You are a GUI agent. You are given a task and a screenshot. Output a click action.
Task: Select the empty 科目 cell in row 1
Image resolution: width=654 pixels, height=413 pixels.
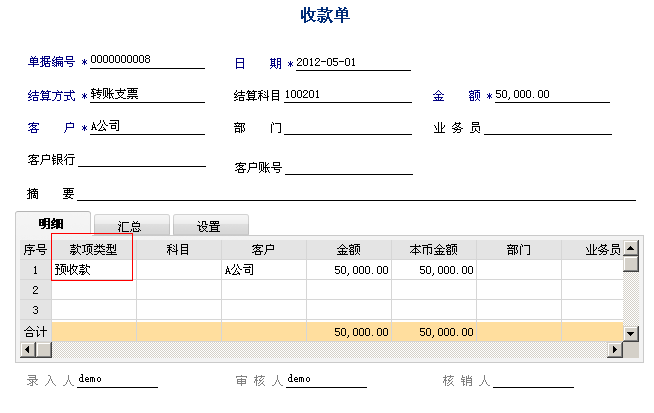pyautogui.click(x=179, y=270)
